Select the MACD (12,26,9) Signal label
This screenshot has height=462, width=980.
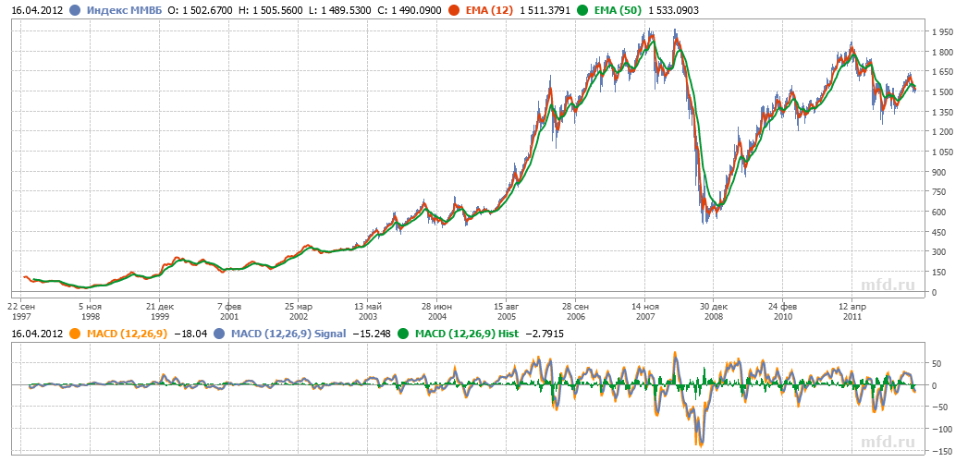[288, 333]
